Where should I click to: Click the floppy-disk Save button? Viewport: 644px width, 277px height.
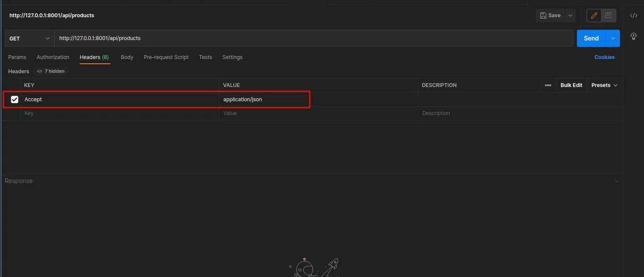550,16
